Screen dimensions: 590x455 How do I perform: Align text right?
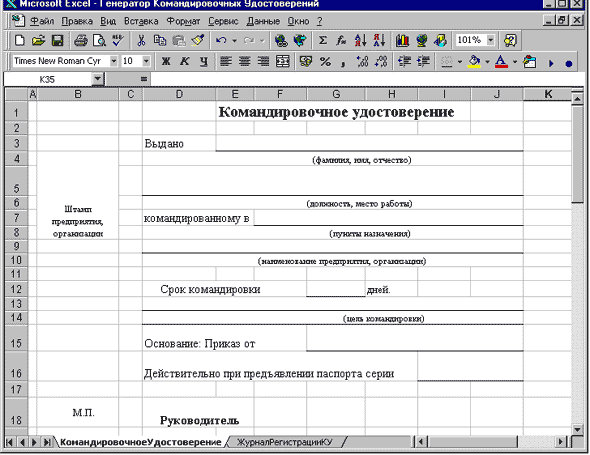[x=264, y=61]
